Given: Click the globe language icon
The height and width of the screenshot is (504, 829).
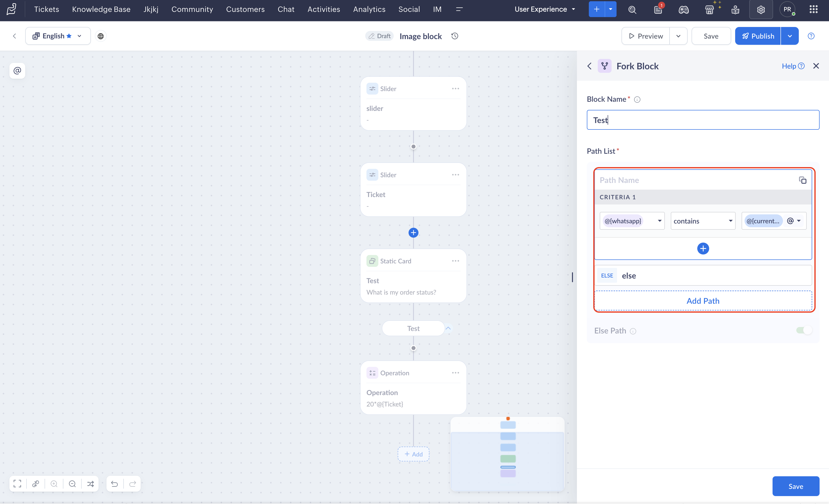Looking at the screenshot, I should (101, 36).
